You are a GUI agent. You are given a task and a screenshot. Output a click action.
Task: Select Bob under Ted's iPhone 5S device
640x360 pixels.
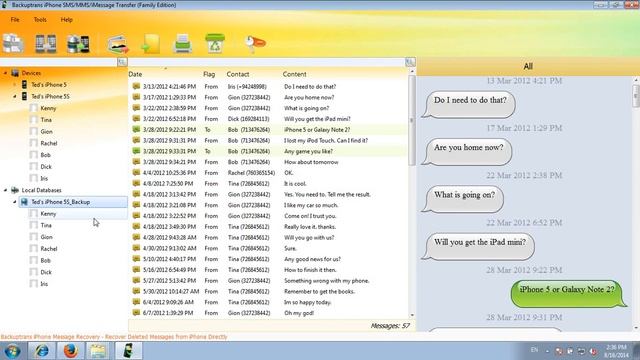[45, 155]
